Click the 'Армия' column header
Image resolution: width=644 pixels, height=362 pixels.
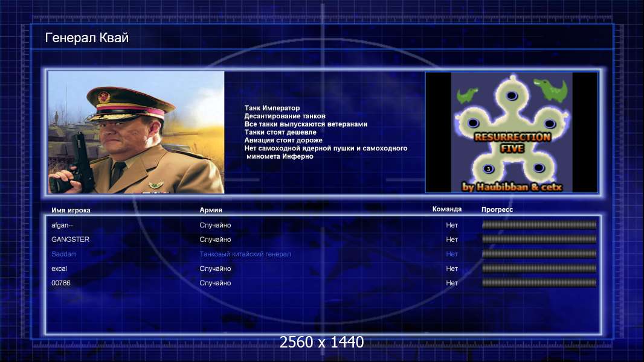click(x=211, y=210)
